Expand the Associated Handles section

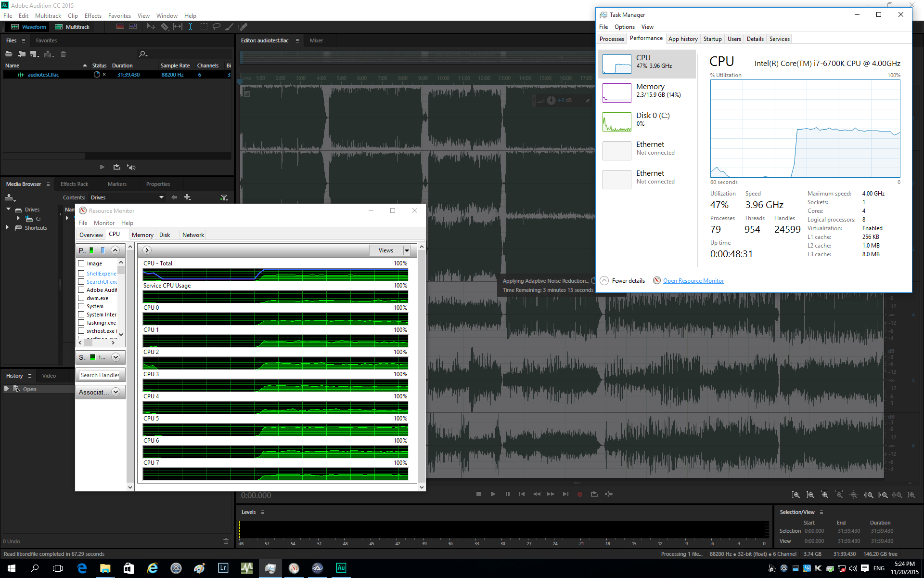pos(115,392)
